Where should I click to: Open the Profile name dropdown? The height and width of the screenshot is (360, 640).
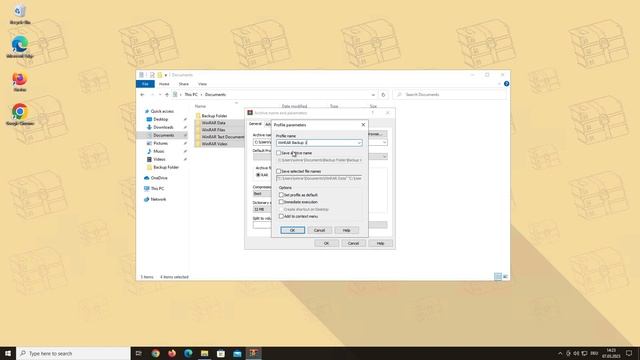359,143
